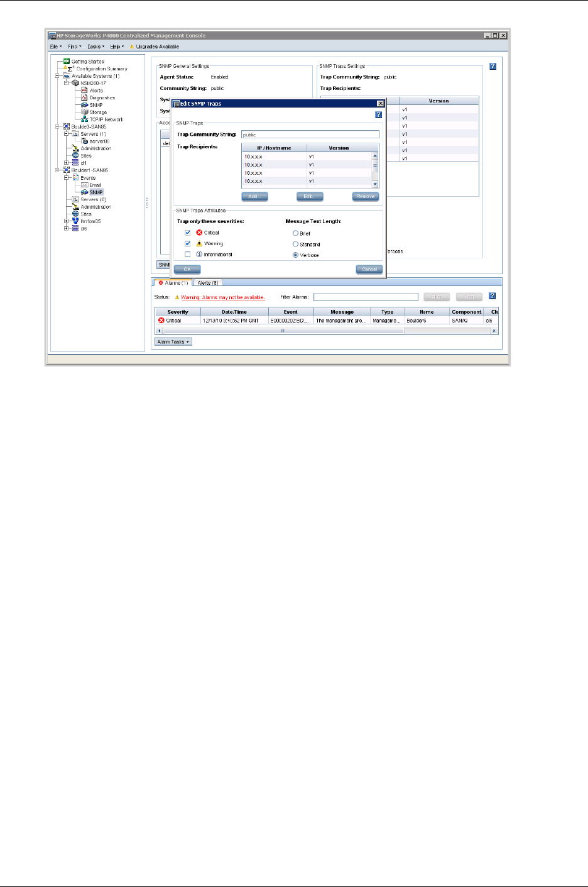Click the Diagnostics chart icon
Screen dimensions: 588x887
click(84, 97)
